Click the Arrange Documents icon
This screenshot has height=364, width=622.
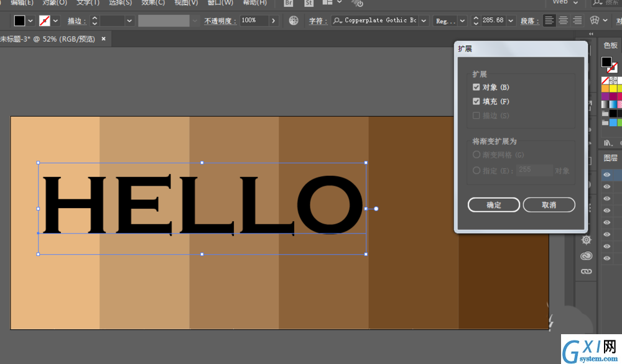[x=327, y=2]
